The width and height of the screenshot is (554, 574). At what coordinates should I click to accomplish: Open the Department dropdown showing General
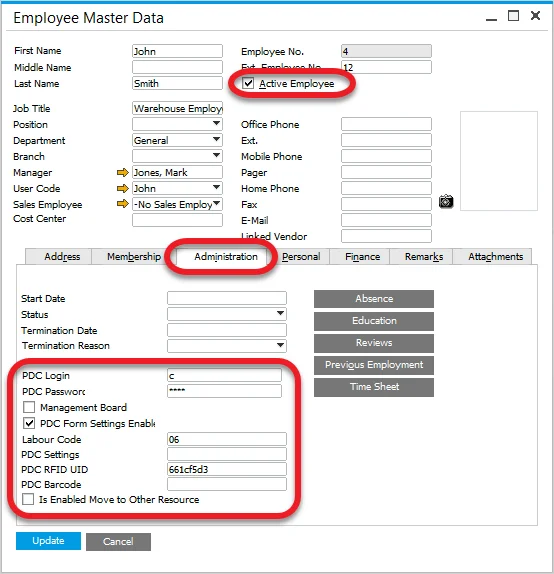pos(216,140)
